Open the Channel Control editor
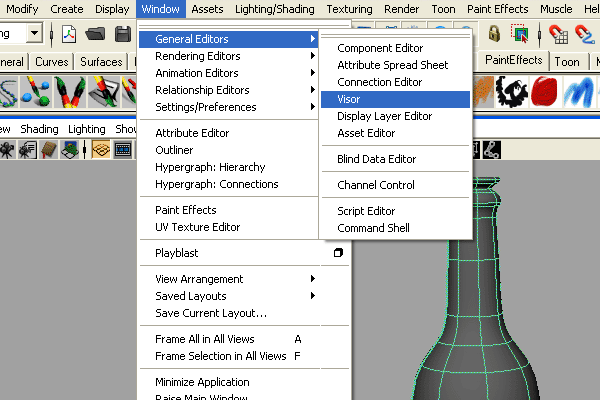 click(395, 185)
